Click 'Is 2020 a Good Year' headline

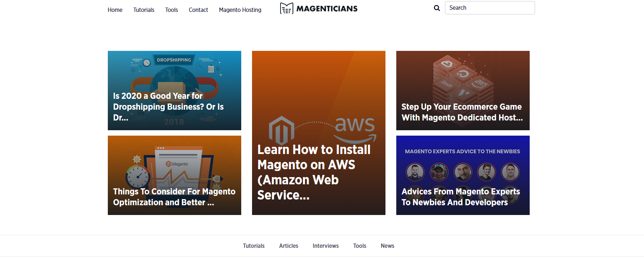coord(168,107)
